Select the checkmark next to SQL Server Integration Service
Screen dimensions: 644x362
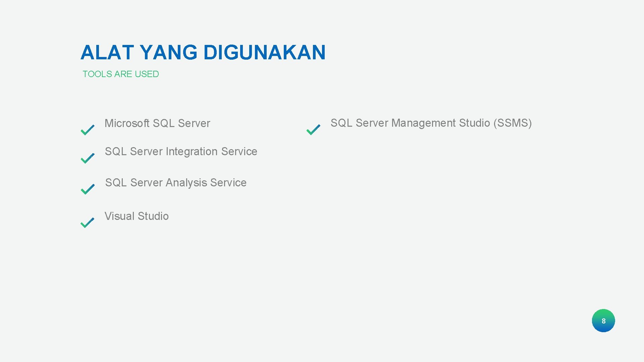(x=87, y=158)
